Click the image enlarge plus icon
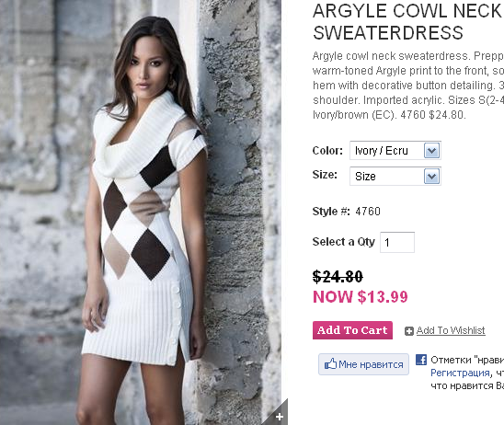Screen dimensions: 504x425 coord(280,417)
